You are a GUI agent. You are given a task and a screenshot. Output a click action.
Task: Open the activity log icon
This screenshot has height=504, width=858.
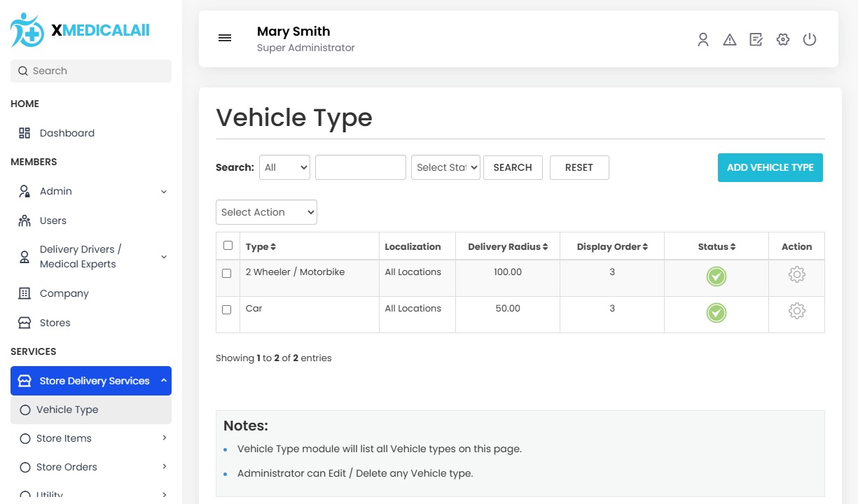(x=756, y=40)
